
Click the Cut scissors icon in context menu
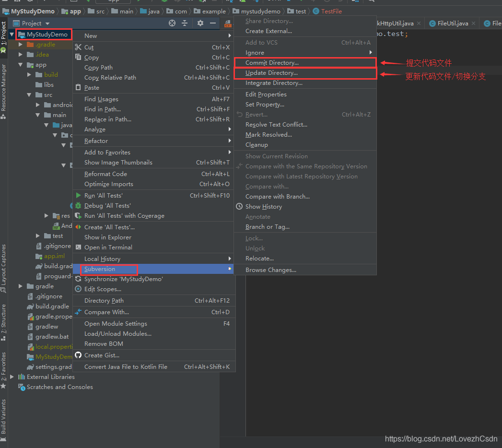[78, 47]
